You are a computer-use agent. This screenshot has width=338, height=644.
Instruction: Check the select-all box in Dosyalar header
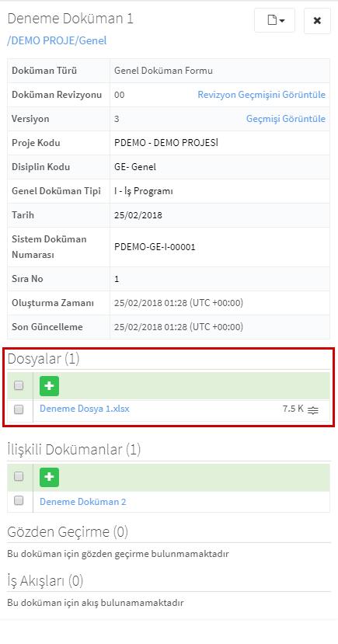(19, 385)
